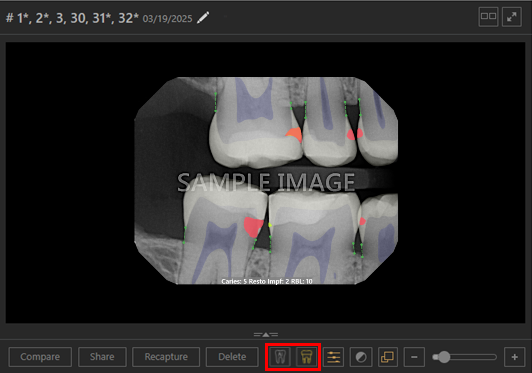Viewport: 532px width, 373px height.
Task: Click the 'Caries: 5 Resto Impf: 2 RBL: 10' caption
Action: pyautogui.click(x=267, y=281)
